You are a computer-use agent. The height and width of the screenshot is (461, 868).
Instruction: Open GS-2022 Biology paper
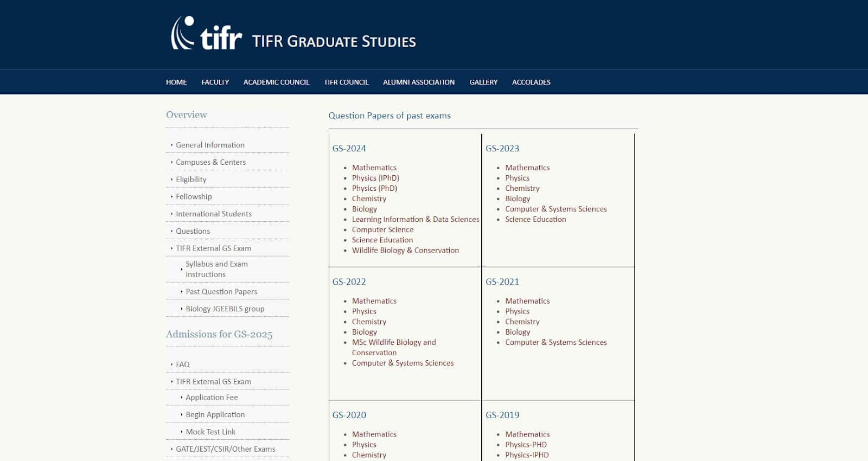coord(365,332)
